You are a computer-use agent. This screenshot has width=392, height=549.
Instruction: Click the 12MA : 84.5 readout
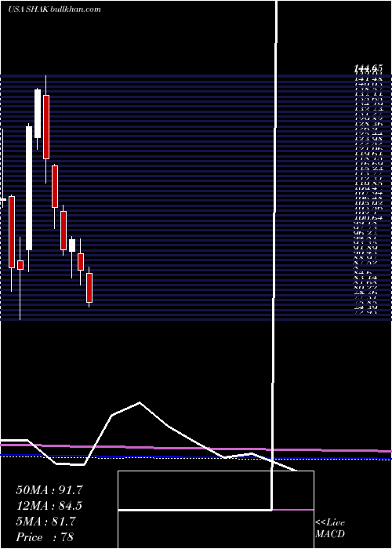(x=49, y=506)
